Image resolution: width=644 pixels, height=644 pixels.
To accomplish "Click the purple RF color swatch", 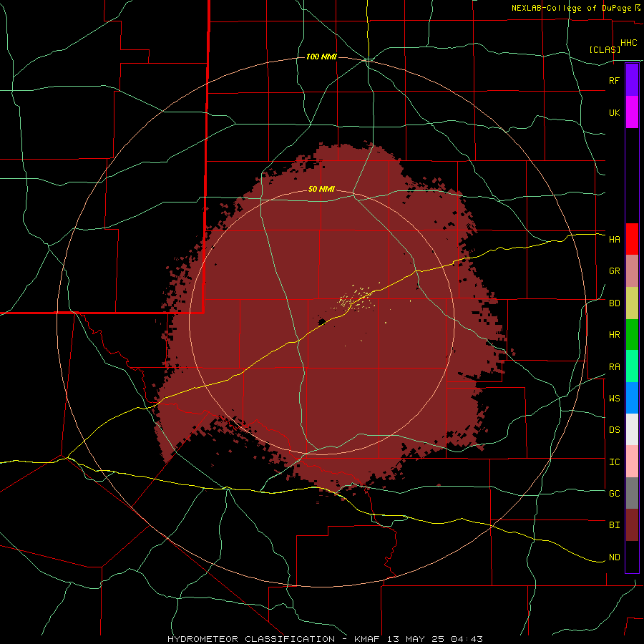I will coord(632,80).
